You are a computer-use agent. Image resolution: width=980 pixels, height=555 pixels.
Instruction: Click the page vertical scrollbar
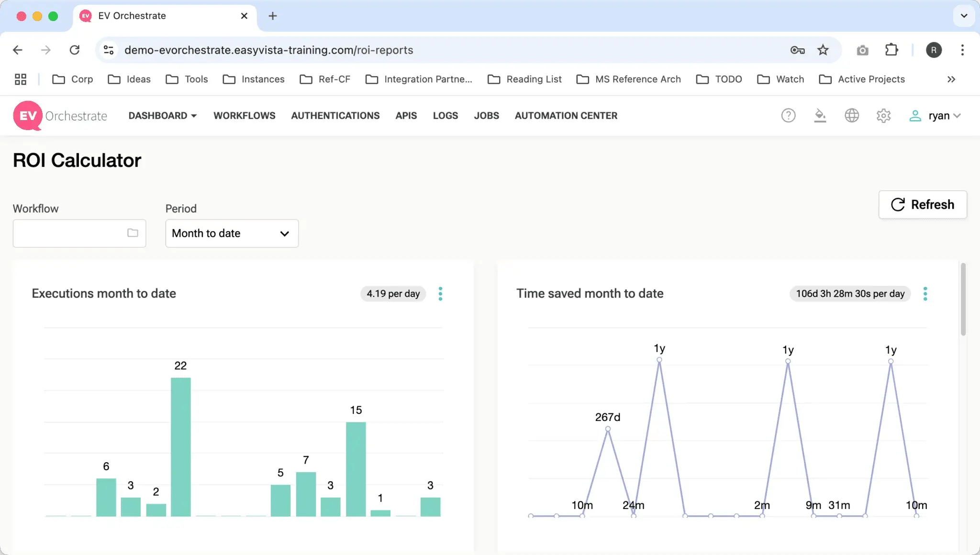(x=963, y=299)
